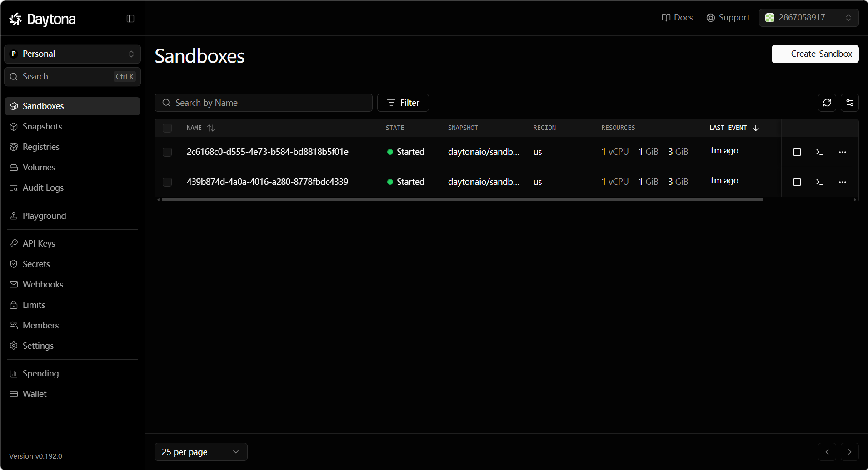
Task: Open the sidebar Search box
Action: click(x=72, y=77)
